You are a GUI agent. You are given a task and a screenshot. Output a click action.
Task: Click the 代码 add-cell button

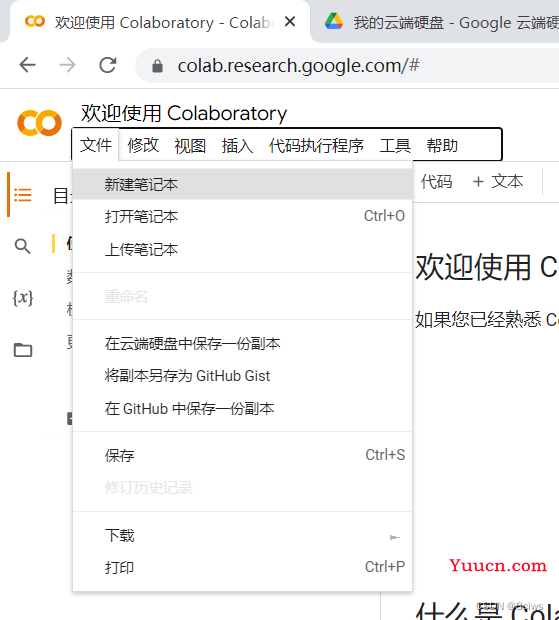point(436,181)
